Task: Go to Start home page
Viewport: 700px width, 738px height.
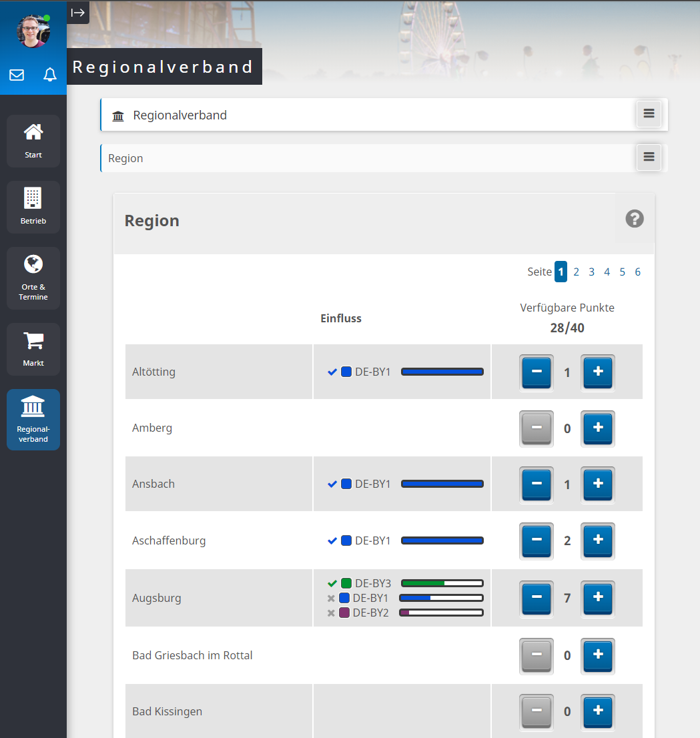Action: 33,141
